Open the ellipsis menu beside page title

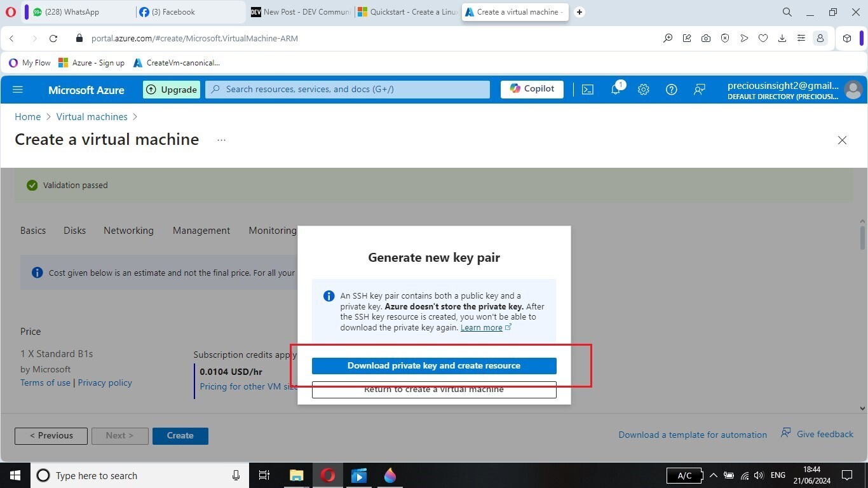pyautogui.click(x=221, y=140)
